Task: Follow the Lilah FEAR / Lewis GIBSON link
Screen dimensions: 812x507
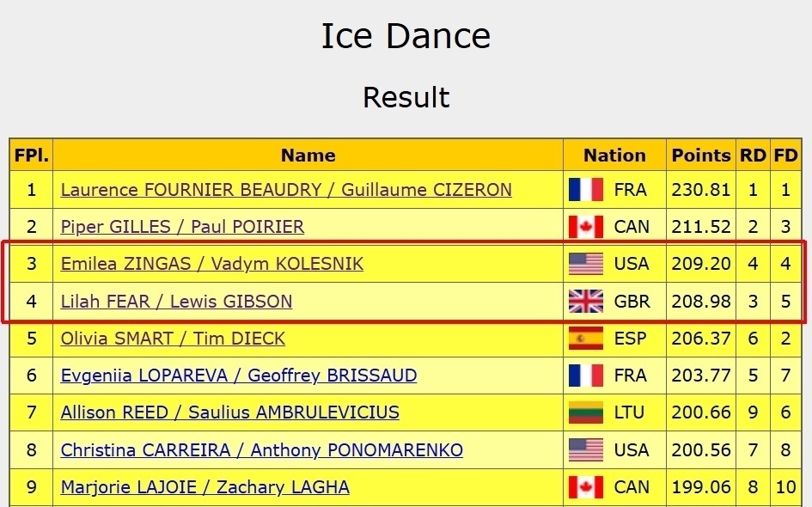Action: pyautogui.click(x=176, y=302)
